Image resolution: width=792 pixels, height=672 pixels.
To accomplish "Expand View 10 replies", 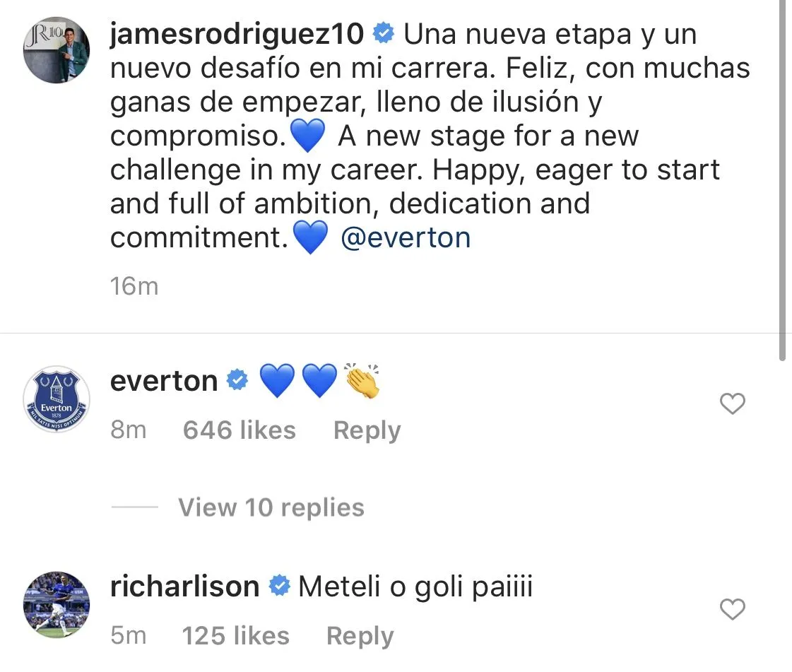I will 271,507.
